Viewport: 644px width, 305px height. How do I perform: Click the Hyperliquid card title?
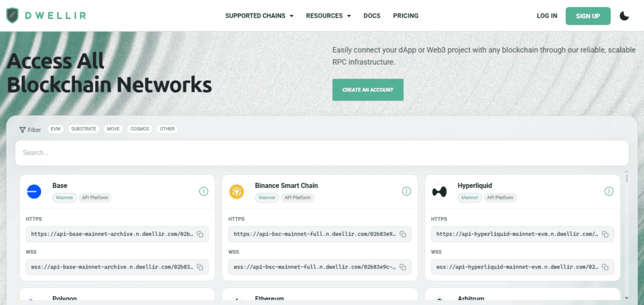(475, 186)
